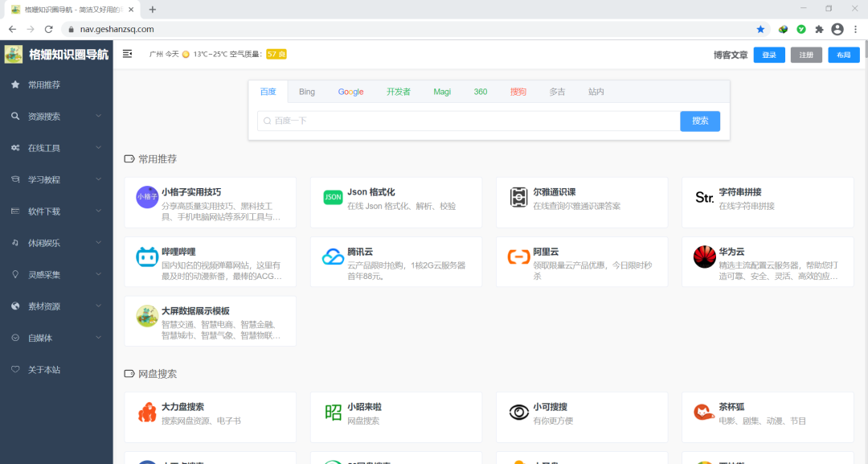868x464 pixels.
Task: Open the browser extensions puzzle icon
Action: pos(819,29)
